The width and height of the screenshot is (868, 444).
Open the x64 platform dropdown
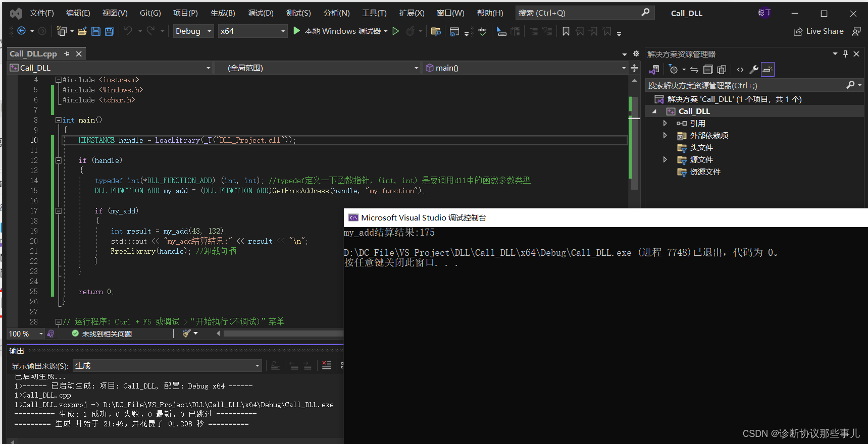pyautogui.click(x=253, y=31)
